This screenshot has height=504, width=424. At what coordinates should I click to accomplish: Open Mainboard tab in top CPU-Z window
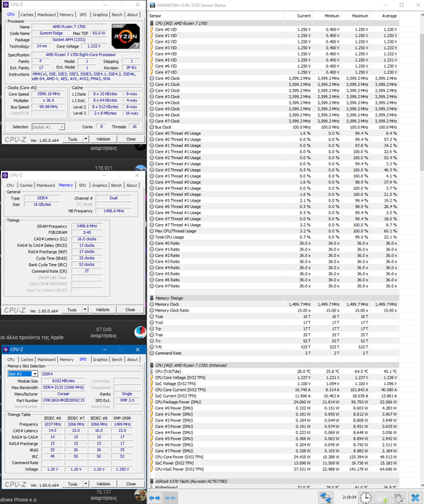pyautogui.click(x=46, y=15)
